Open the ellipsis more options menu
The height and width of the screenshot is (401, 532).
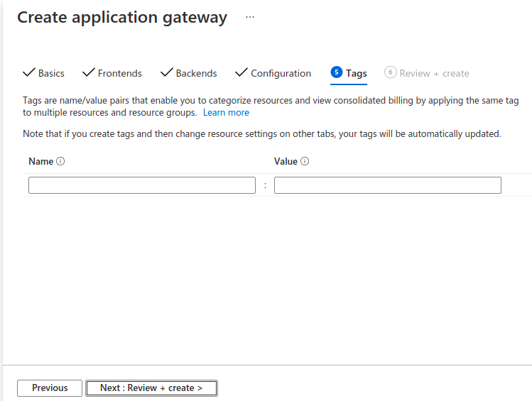249,18
